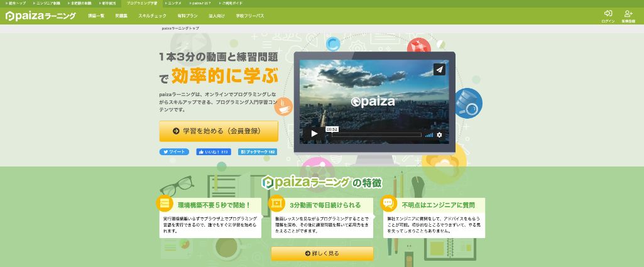Click the blue database search icon
The image size is (644, 267).
coord(468,104)
